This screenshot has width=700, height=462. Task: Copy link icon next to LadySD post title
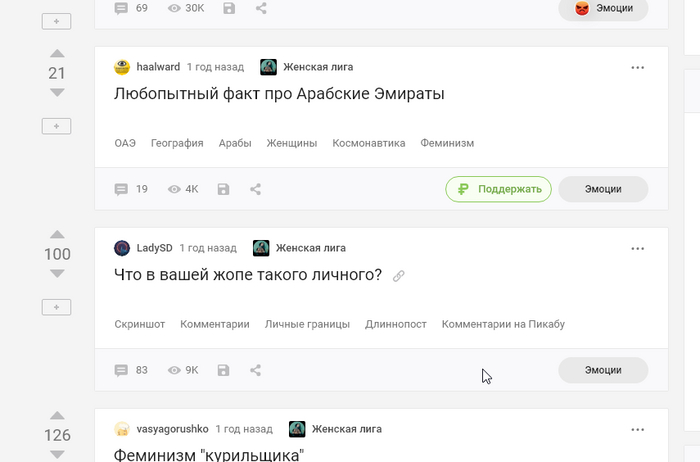398,276
